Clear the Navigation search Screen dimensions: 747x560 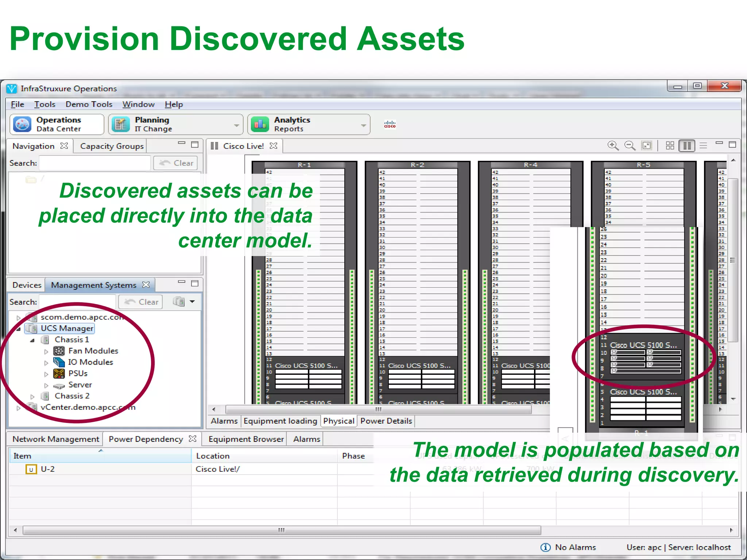pyautogui.click(x=176, y=163)
